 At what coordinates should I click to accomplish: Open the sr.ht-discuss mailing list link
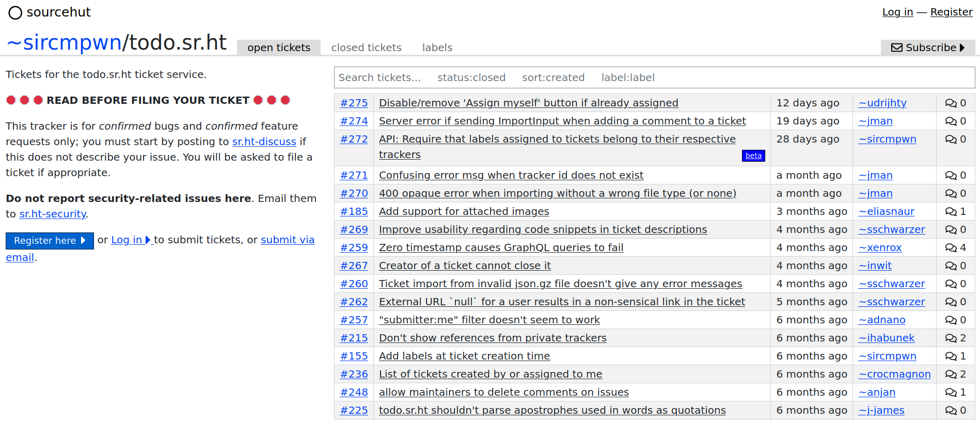(264, 142)
